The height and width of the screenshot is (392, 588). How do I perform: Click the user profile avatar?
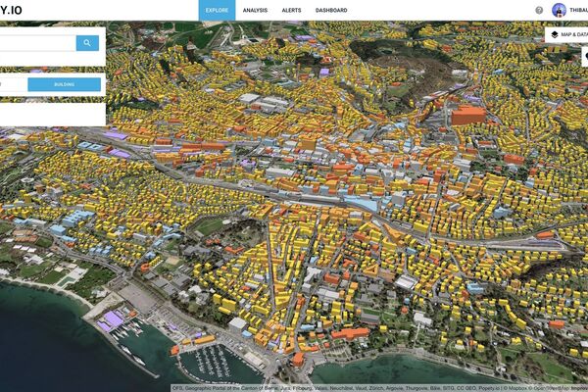[559, 10]
